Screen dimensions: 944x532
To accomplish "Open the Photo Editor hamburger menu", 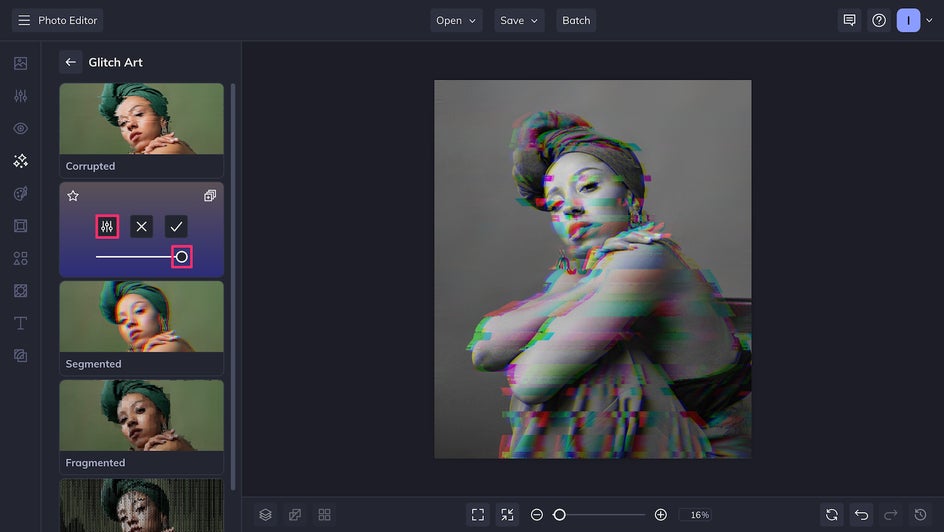I will tap(24, 20).
